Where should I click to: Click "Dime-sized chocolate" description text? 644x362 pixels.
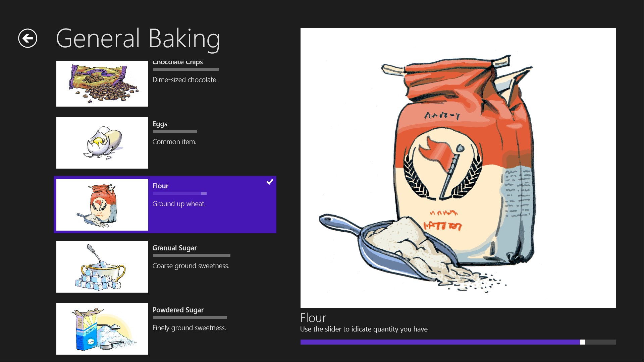point(185,80)
